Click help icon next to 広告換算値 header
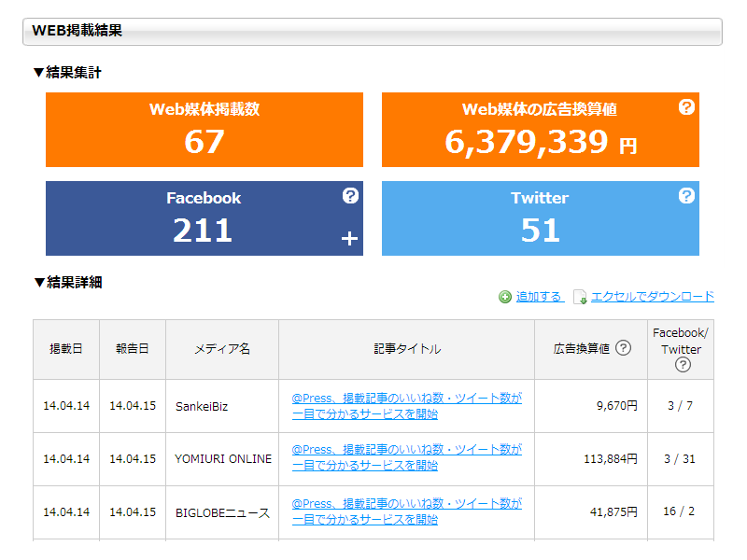747x560 pixels. click(x=623, y=348)
